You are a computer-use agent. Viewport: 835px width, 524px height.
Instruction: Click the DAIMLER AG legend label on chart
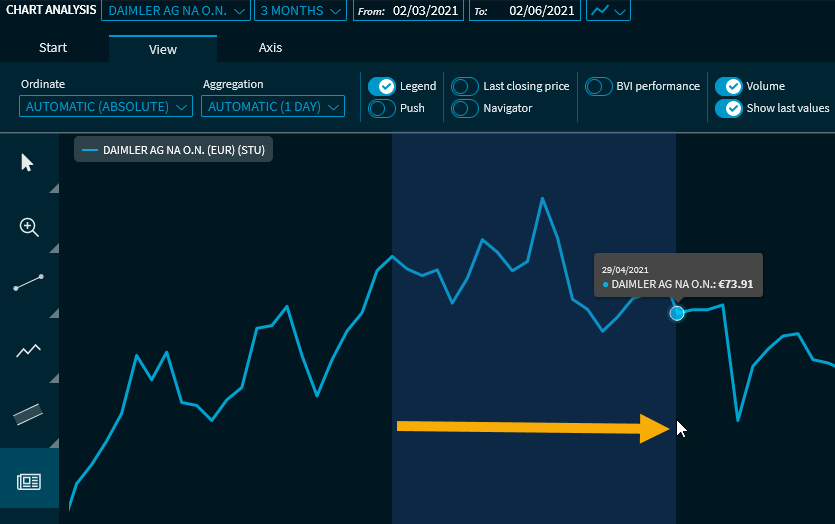tap(173, 149)
